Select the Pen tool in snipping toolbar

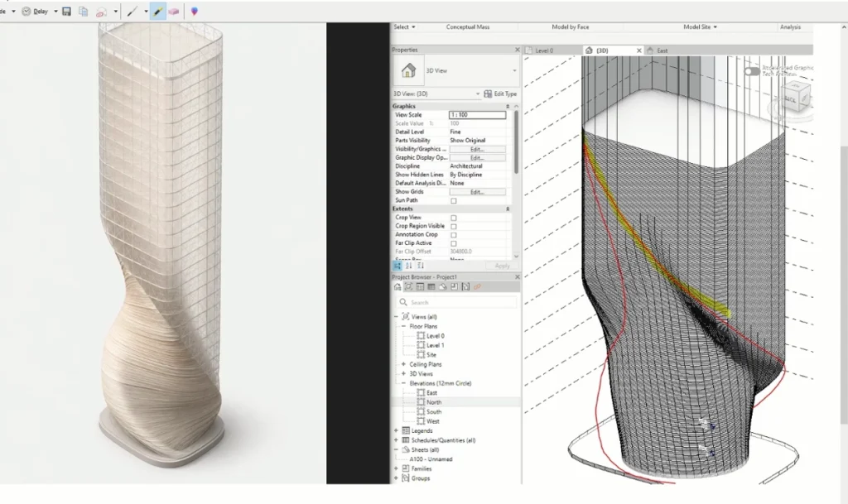132,12
